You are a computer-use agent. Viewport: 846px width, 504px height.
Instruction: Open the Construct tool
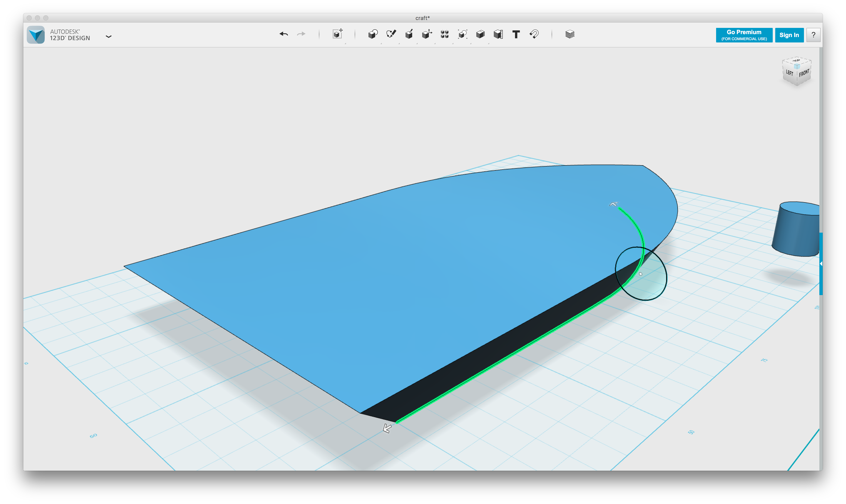[409, 34]
